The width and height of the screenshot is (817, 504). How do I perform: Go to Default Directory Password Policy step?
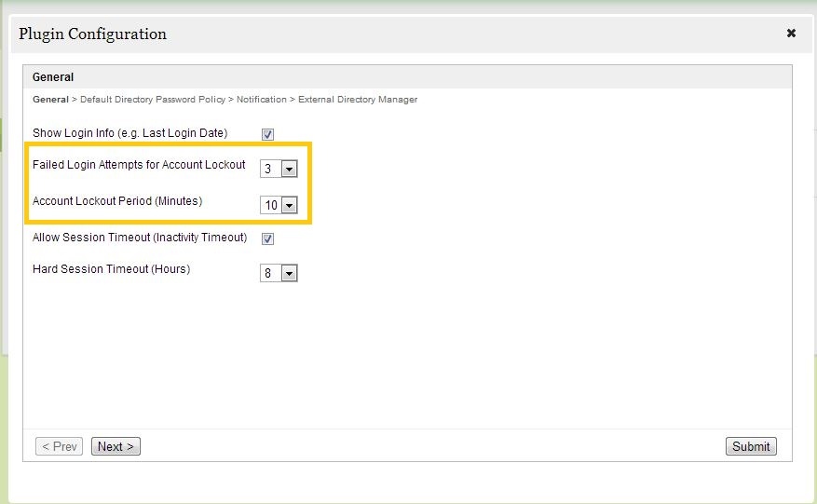(x=155, y=100)
